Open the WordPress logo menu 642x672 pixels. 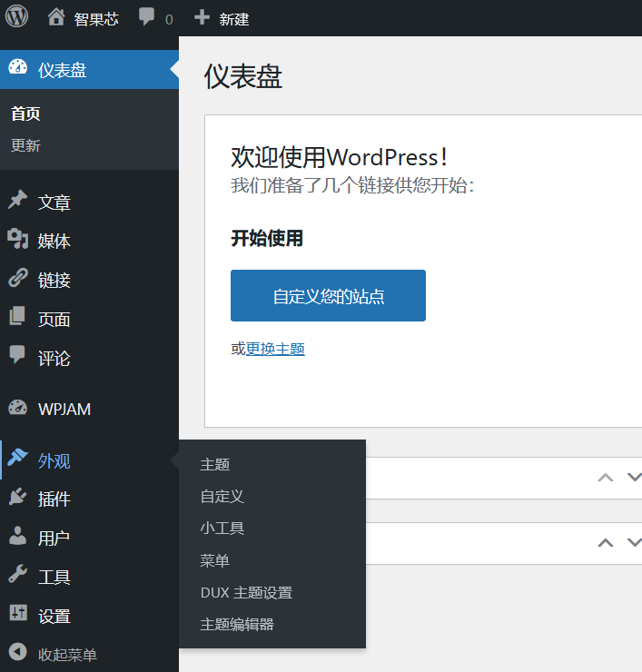point(16,16)
